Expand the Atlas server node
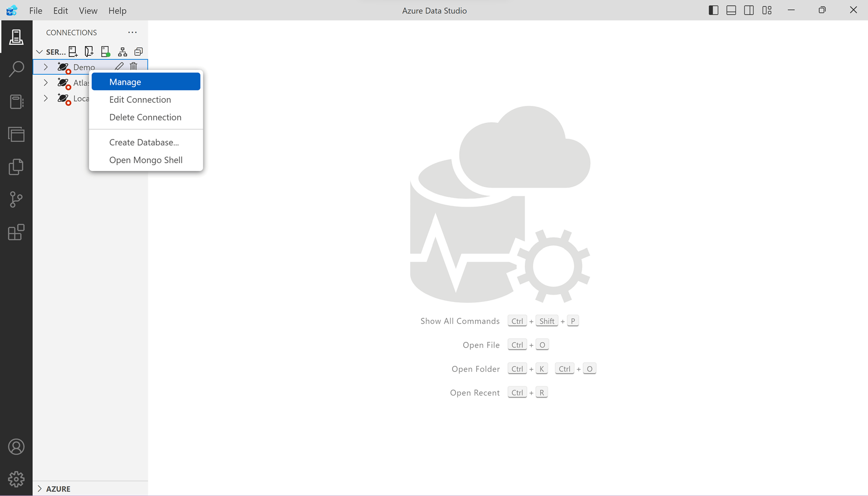This screenshot has height=496, width=868. pyautogui.click(x=46, y=82)
